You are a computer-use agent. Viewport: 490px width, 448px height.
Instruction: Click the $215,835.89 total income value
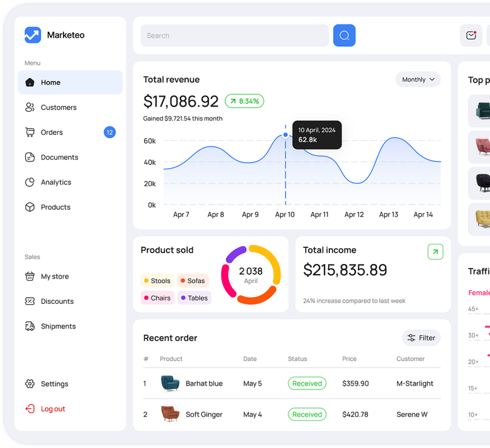(345, 270)
